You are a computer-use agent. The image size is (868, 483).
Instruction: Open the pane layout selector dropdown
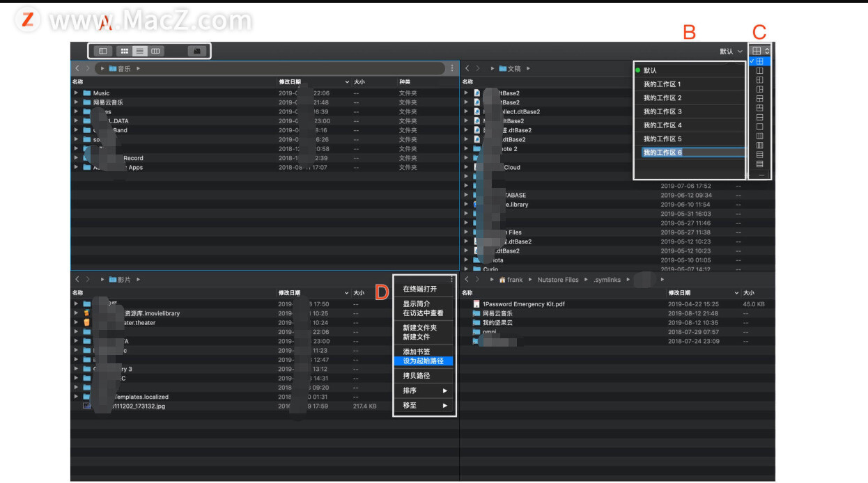[760, 51]
